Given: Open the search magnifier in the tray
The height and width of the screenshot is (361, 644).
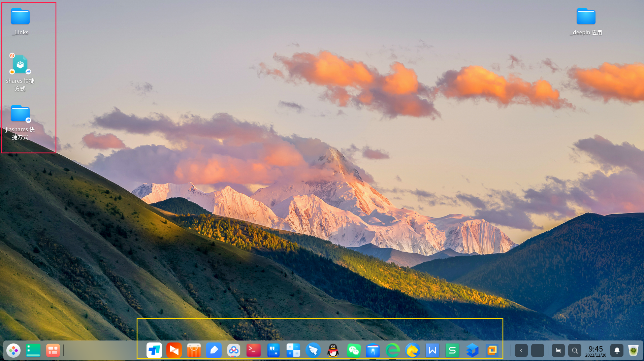Looking at the screenshot, I should (x=575, y=351).
